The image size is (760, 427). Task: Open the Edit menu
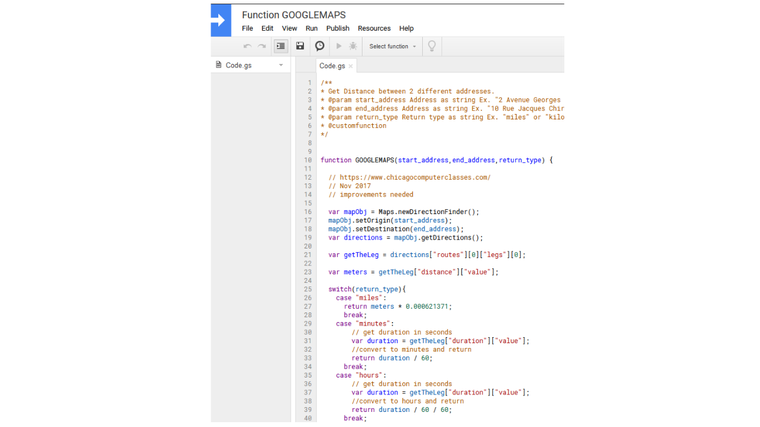tap(267, 28)
